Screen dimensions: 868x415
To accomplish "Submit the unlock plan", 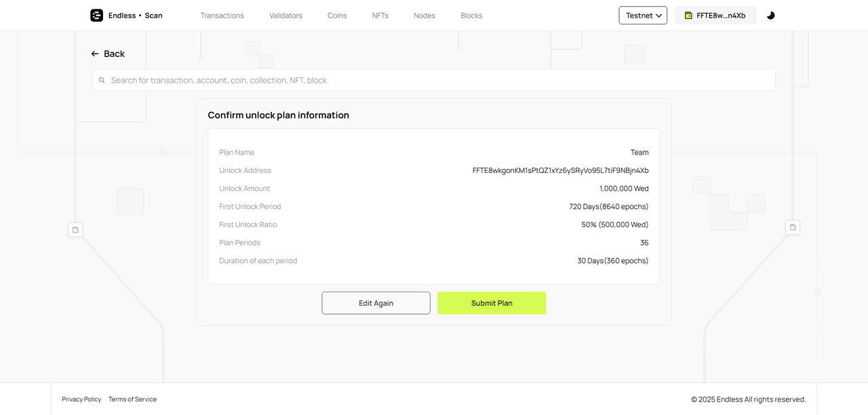I will pos(492,303).
